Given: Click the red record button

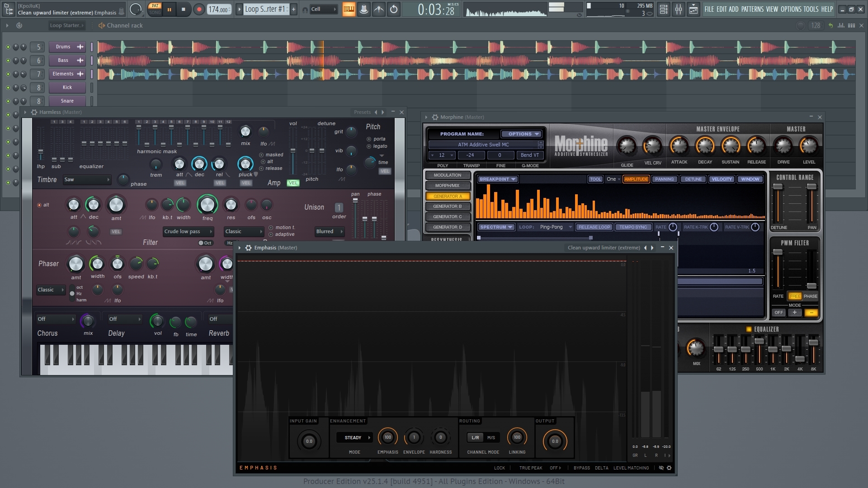Looking at the screenshot, I should click(x=198, y=9).
